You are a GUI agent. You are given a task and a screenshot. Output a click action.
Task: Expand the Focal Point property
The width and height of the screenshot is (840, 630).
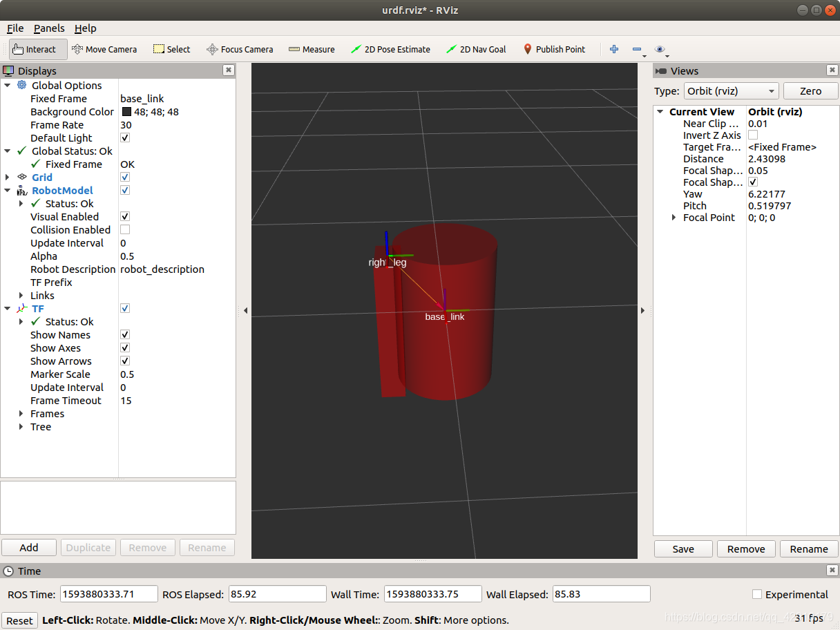coord(674,217)
